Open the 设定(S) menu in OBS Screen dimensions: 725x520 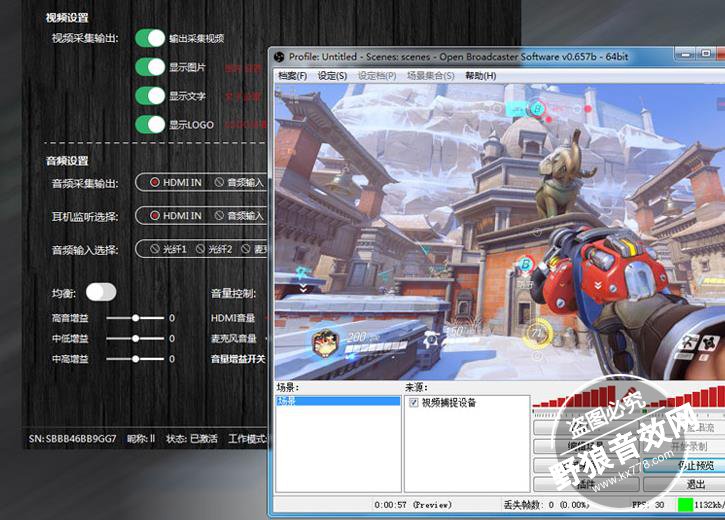[332, 76]
